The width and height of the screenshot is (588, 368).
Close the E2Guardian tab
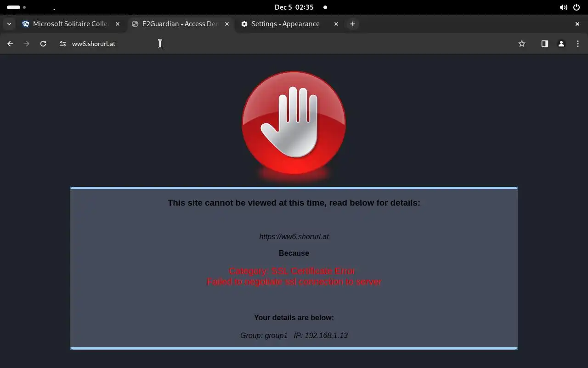coord(227,24)
